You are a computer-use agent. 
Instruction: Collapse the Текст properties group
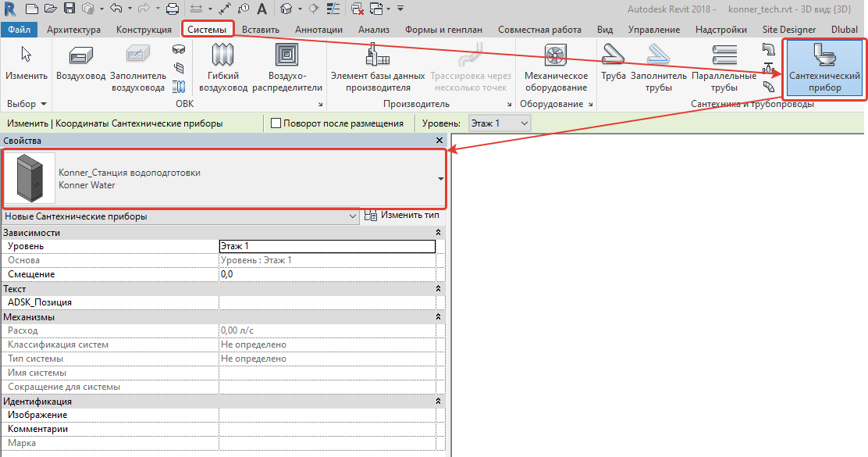(x=438, y=288)
